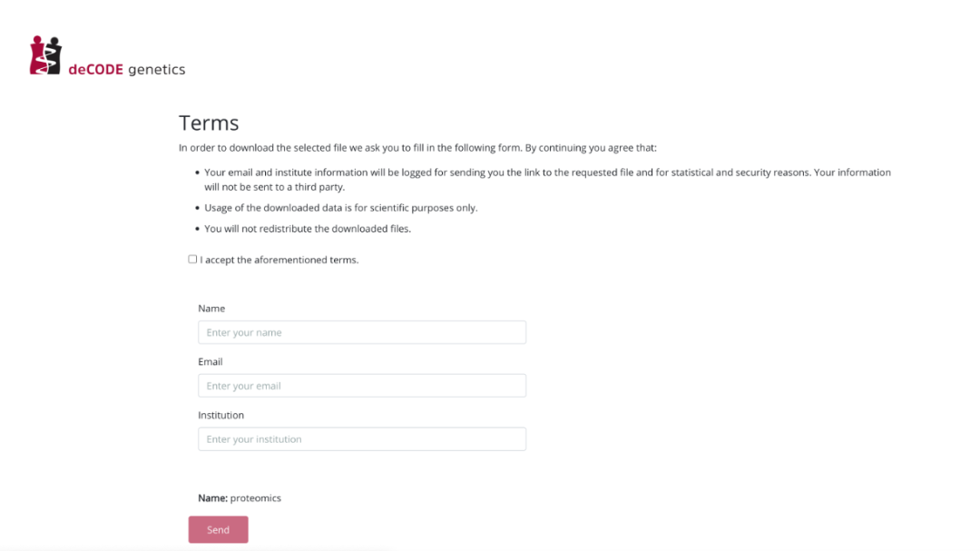This screenshot has width=980, height=551.
Task: Tick the accept terms checkbox
Action: (192, 260)
